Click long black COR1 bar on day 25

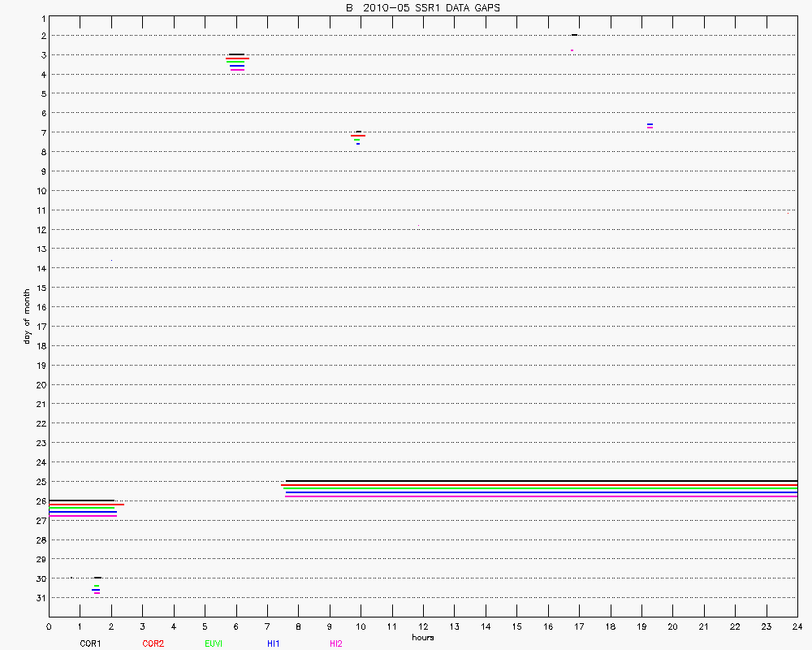coord(541,481)
